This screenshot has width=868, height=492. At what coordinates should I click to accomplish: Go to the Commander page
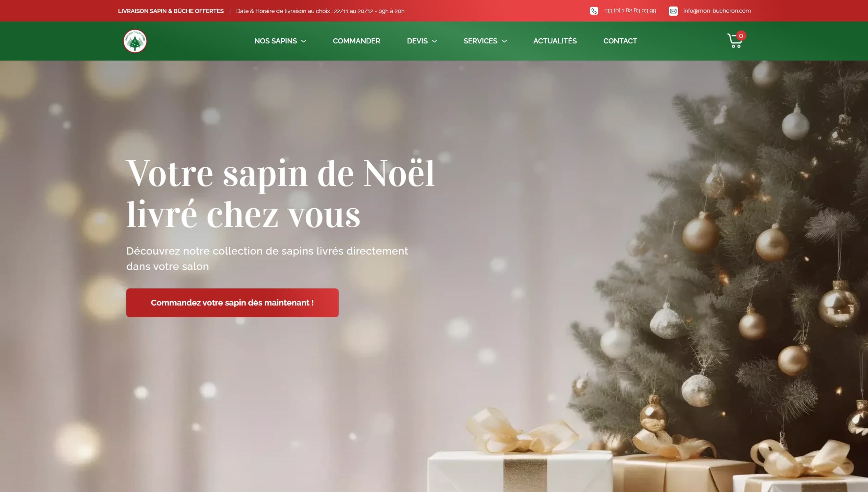[356, 41]
